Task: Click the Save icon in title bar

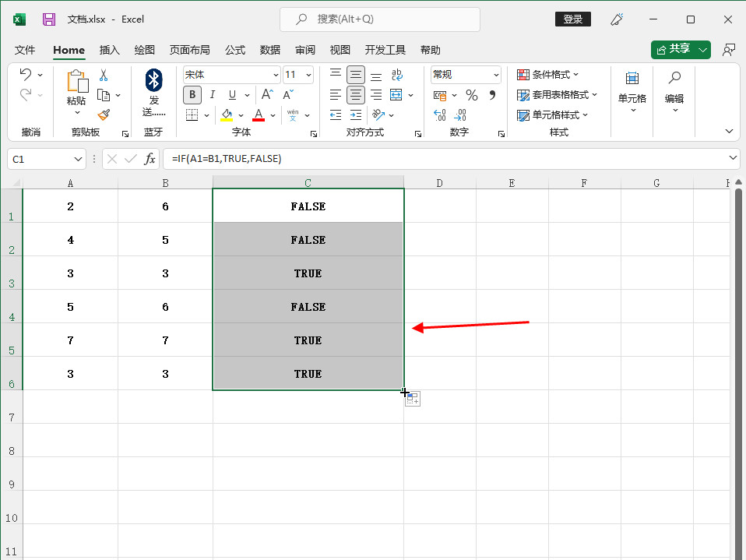Action: coord(49,19)
